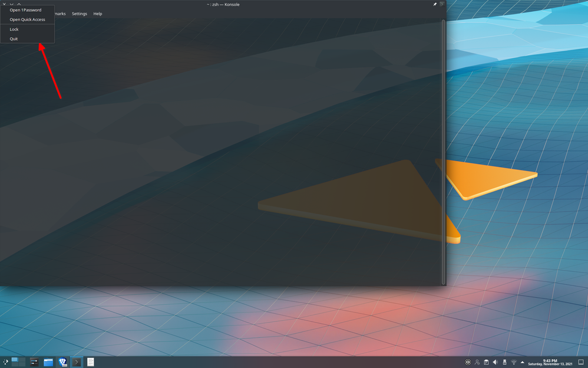
Task: Open the KDE application launcher
Action: click(x=6, y=362)
